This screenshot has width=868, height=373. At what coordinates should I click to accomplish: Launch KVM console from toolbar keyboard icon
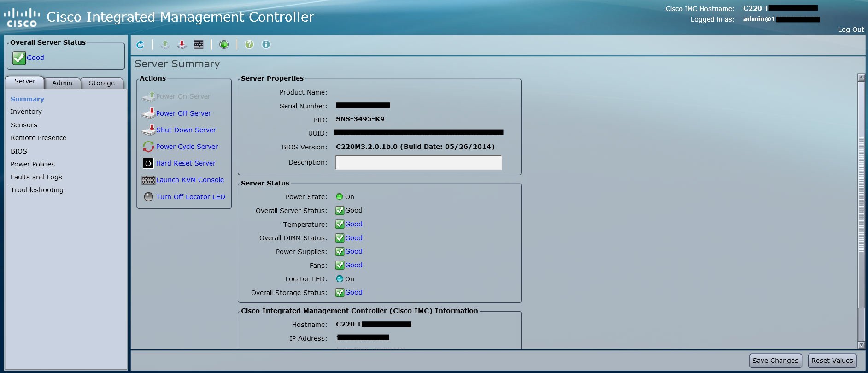pyautogui.click(x=199, y=45)
